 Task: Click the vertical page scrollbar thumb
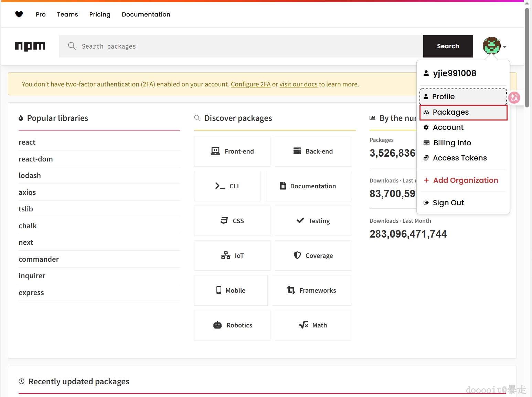pyautogui.click(x=527, y=55)
